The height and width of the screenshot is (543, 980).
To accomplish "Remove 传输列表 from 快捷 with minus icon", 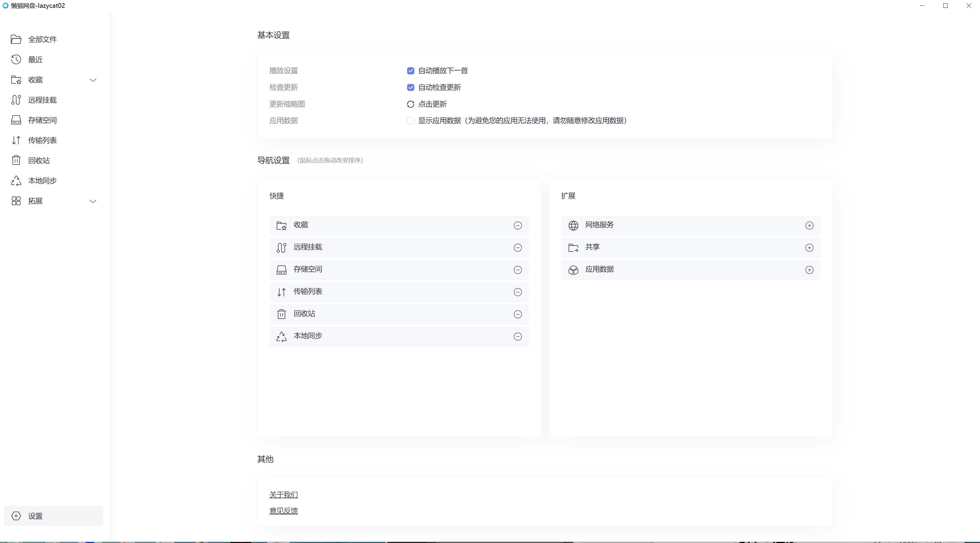I will [517, 292].
